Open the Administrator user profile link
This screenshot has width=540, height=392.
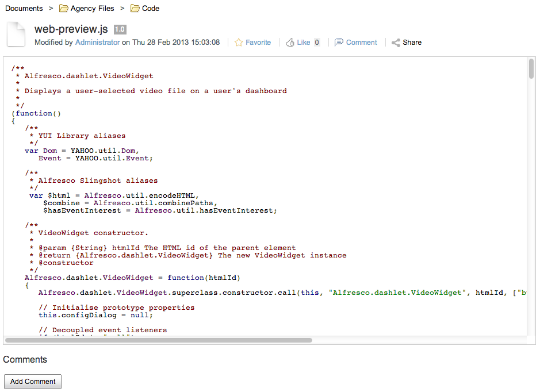tap(97, 43)
